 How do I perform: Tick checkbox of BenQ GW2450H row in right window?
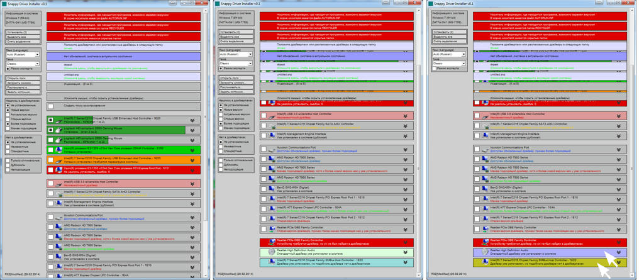[477, 189]
